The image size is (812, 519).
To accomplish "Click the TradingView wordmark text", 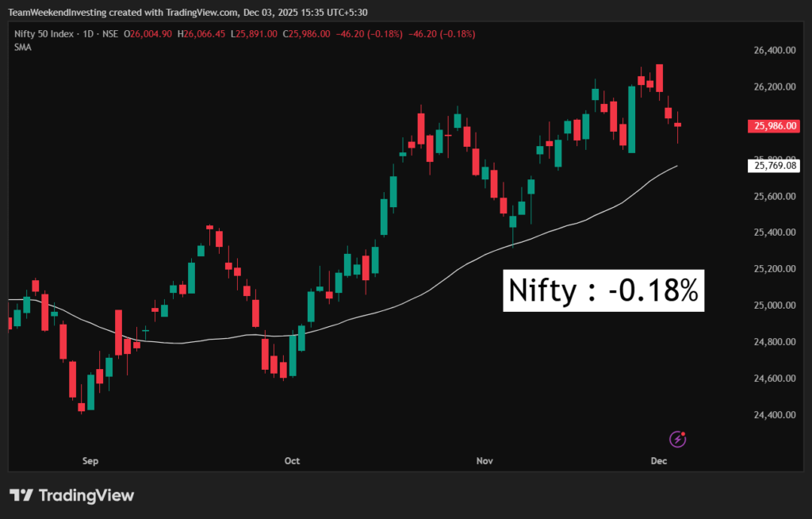I will [86, 495].
